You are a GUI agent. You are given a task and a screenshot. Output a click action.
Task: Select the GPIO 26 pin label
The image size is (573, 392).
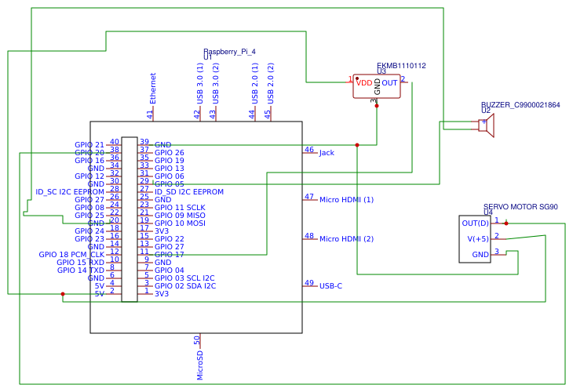click(170, 153)
